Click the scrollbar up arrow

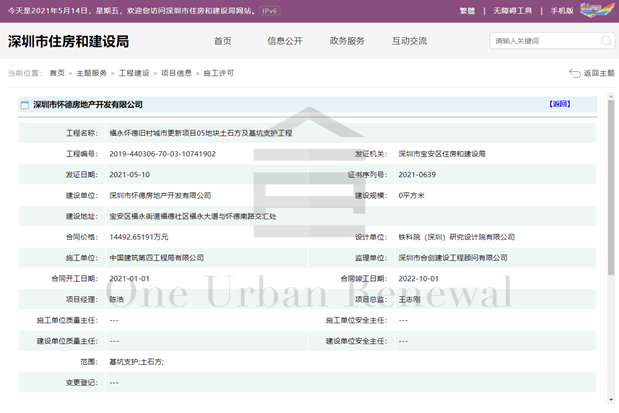[611, 96]
